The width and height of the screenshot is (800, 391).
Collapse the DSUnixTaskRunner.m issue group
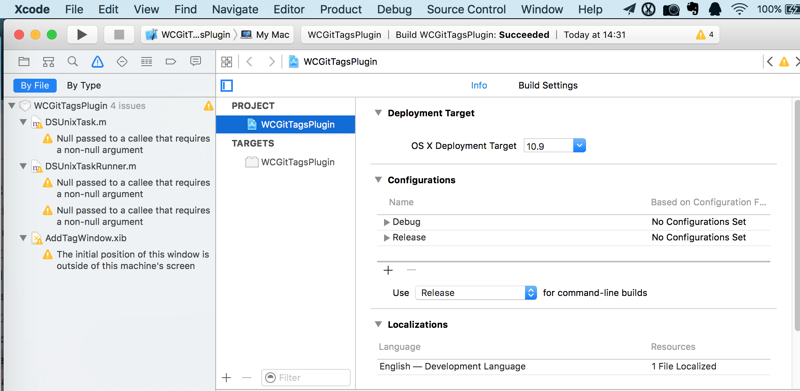[x=22, y=166]
